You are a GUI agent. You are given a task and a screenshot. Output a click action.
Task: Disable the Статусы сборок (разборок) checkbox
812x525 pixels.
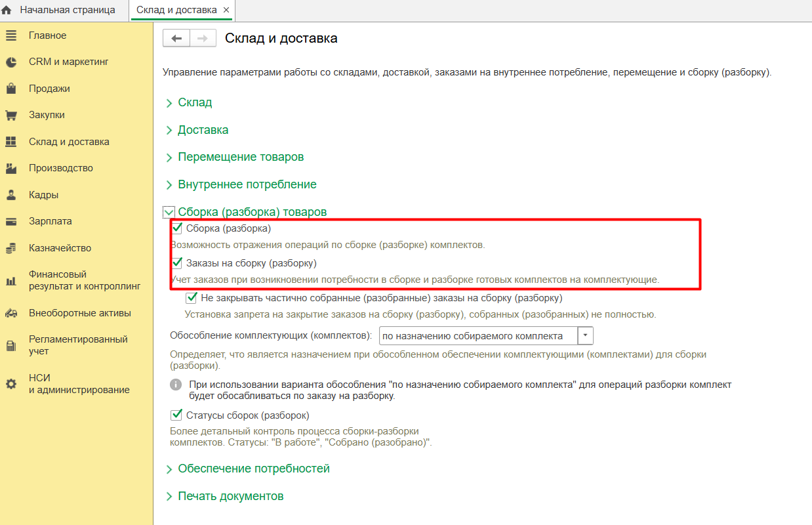pos(176,415)
